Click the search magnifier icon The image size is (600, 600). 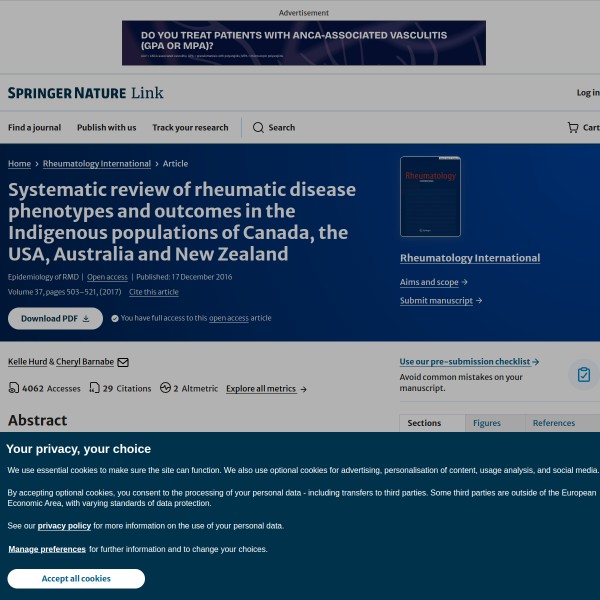point(258,128)
